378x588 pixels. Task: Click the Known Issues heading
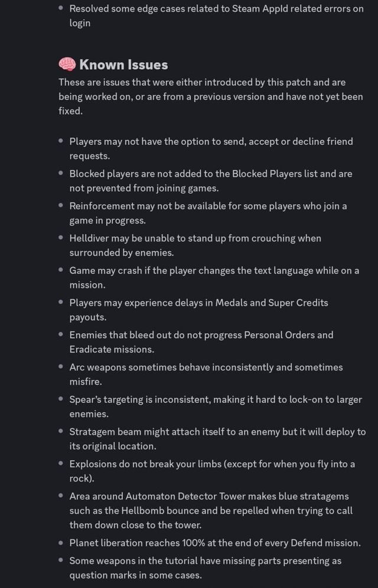pyautogui.click(x=123, y=64)
